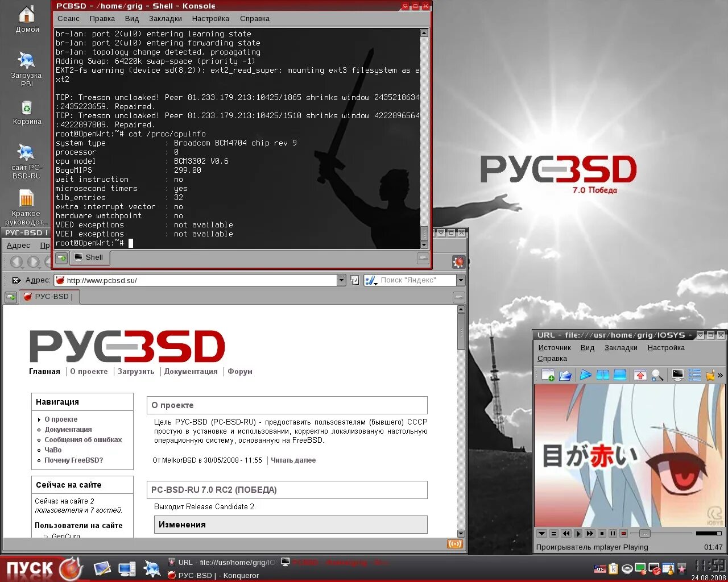This screenshot has height=582, width=728.
Task: Click the US flag keyboard layout tray icon
Action: 600,568
